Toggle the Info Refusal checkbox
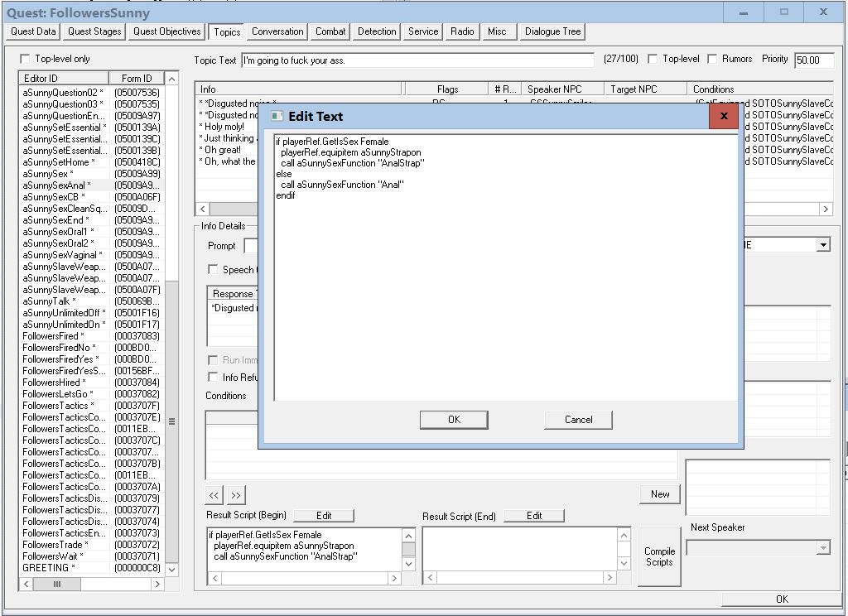 click(x=213, y=377)
